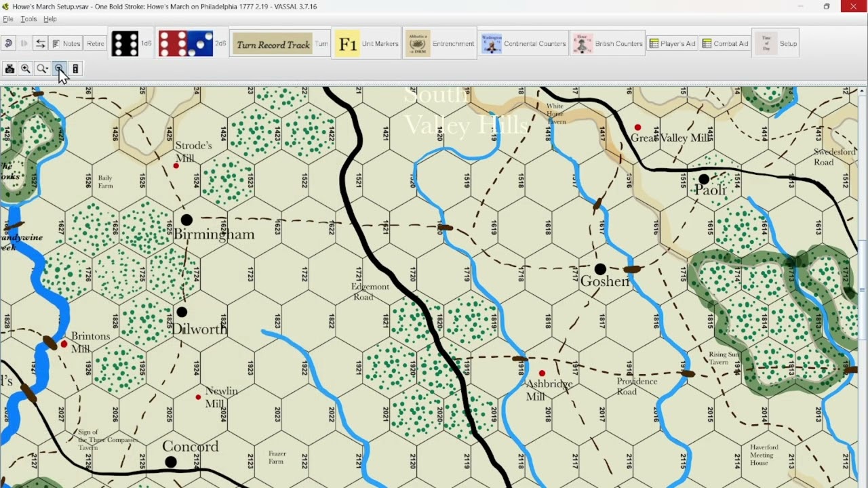Open the Help menu
The height and width of the screenshot is (488, 868).
click(50, 19)
